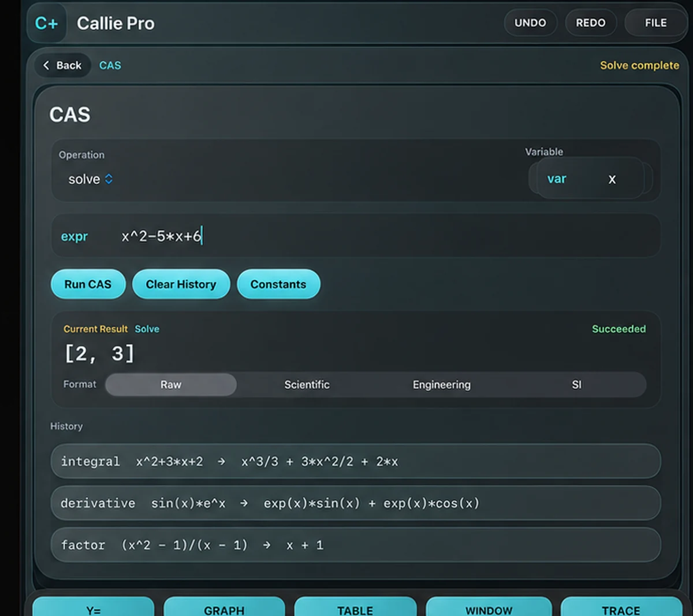Image resolution: width=693 pixels, height=616 pixels.
Task: Select Scientific format option
Action: pyautogui.click(x=307, y=385)
